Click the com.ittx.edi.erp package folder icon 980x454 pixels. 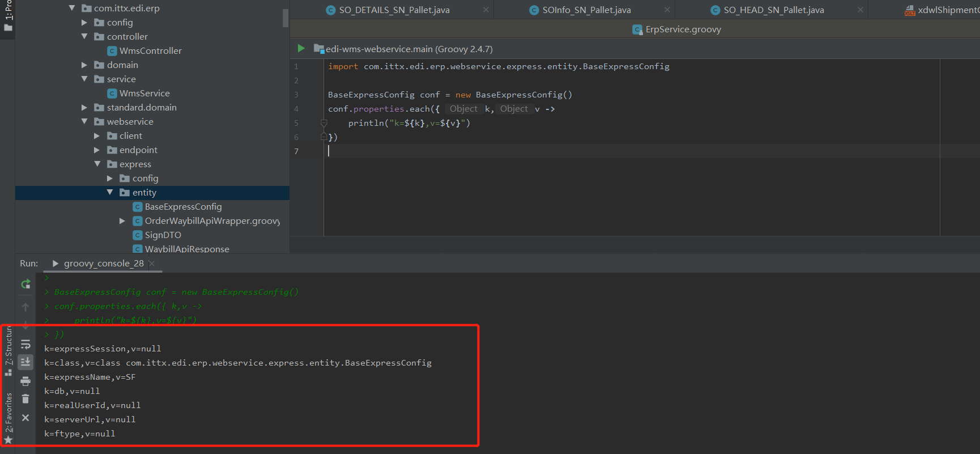(87, 9)
